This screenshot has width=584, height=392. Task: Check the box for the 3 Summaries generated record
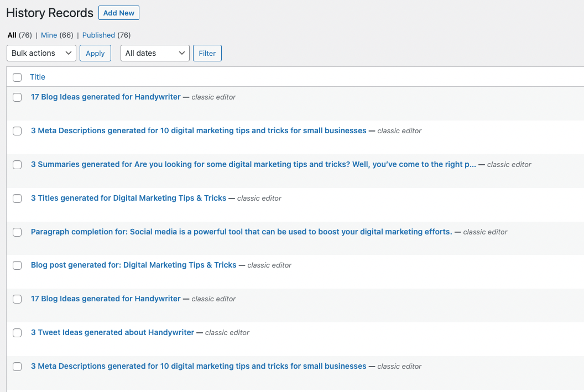click(x=17, y=165)
